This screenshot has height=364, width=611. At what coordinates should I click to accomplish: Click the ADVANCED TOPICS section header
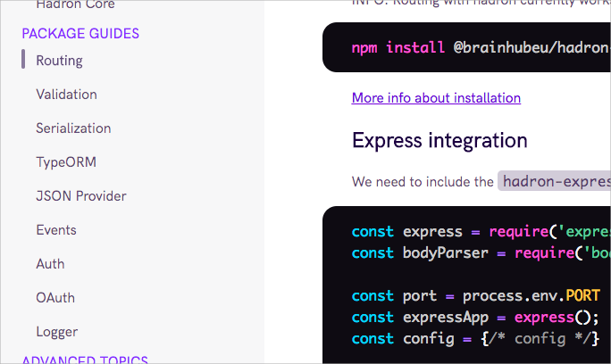(x=84, y=360)
